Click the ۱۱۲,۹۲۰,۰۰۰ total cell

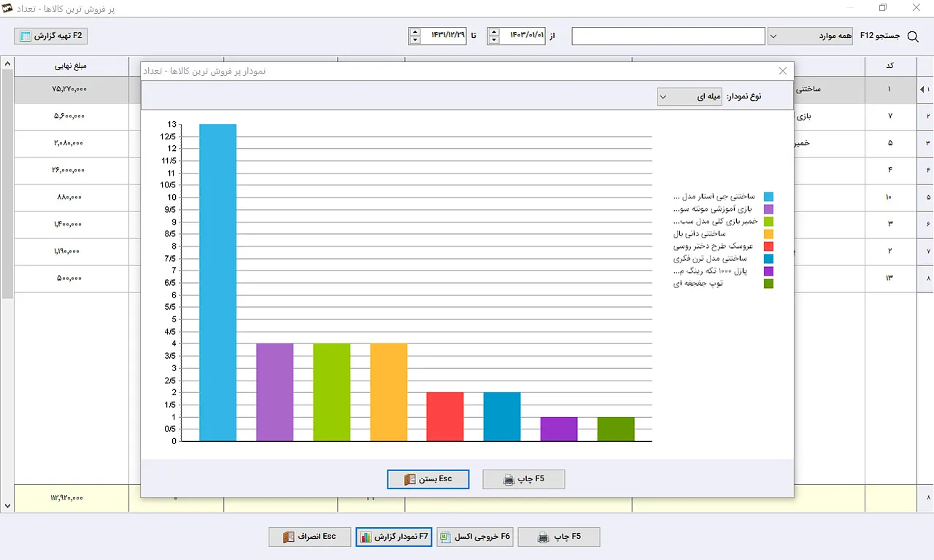(70, 498)
